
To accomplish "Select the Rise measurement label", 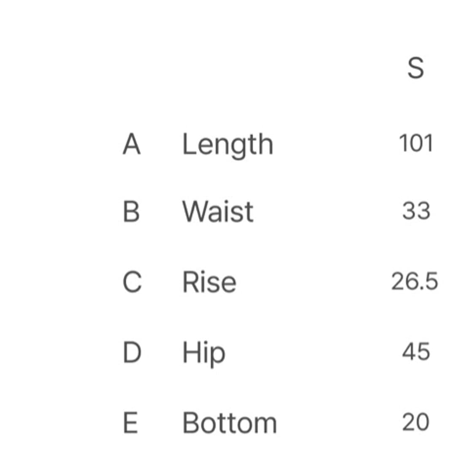I will (209, 282).
